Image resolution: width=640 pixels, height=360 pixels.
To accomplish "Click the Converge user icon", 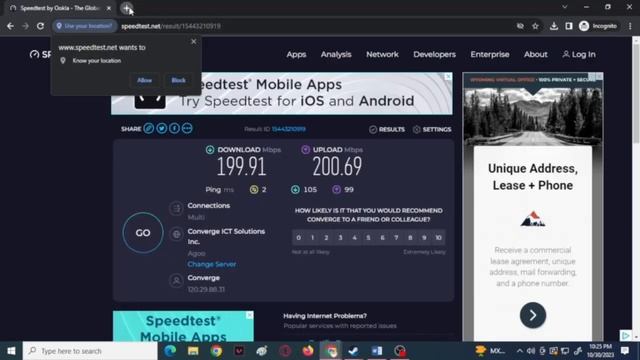I will pos(176,281).
